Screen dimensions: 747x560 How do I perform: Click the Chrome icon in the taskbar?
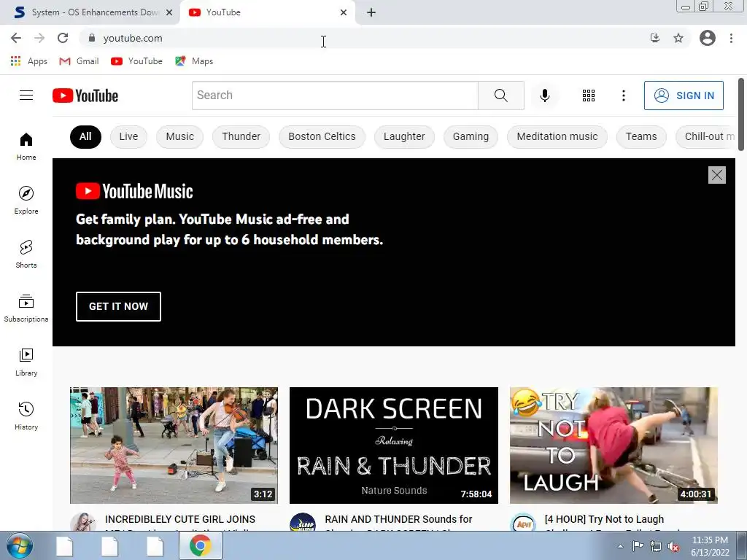[x=200, y=545]
